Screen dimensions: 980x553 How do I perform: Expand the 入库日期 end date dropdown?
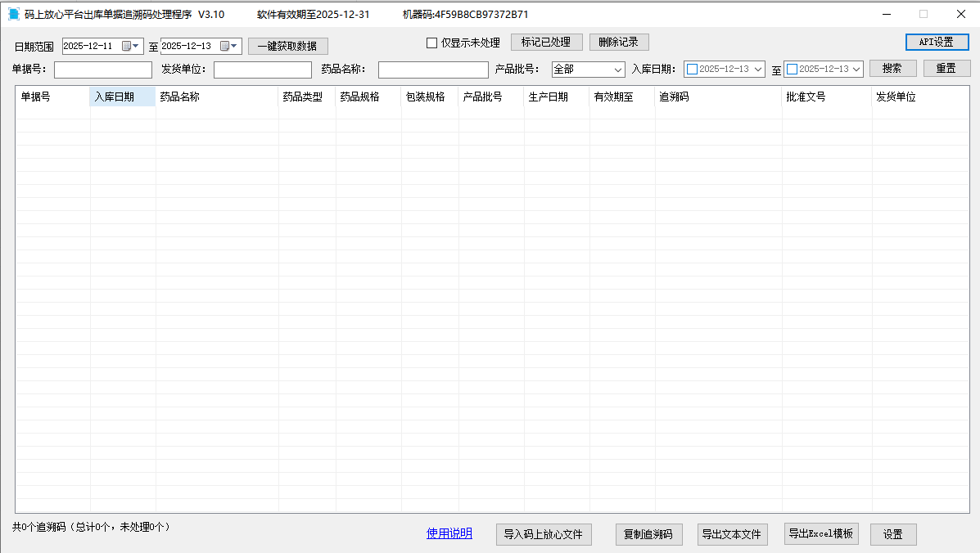(857, 69)
